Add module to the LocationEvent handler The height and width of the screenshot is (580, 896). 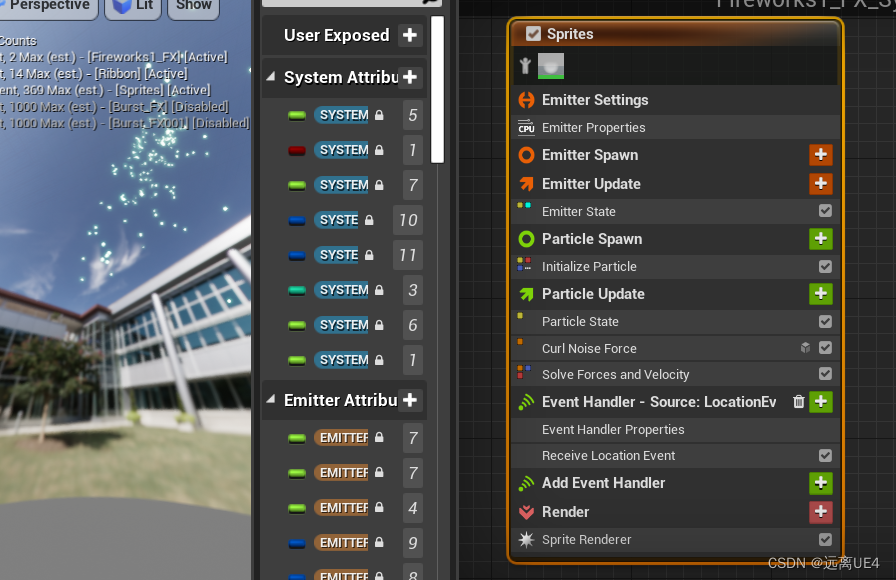tap(821, 402)
